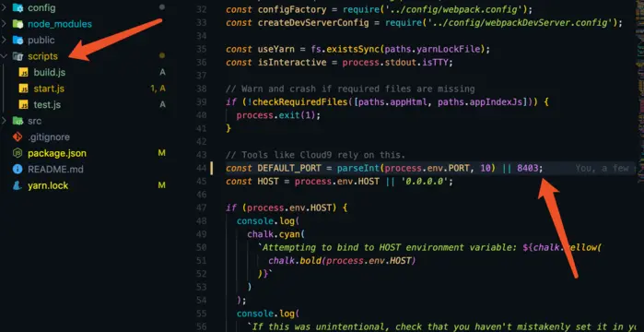Click the info icon beside README.md
Screen dimensions: 644x332
coord(18,169)
